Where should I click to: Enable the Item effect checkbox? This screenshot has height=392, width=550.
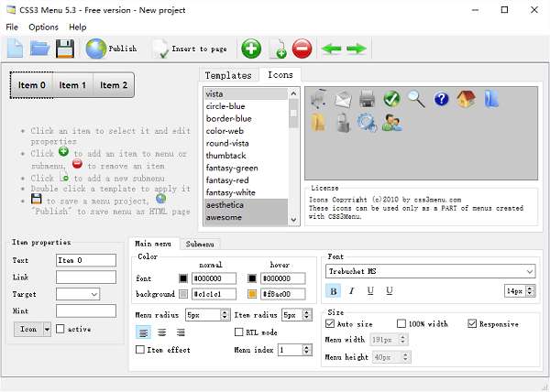[x=140, y=350]
